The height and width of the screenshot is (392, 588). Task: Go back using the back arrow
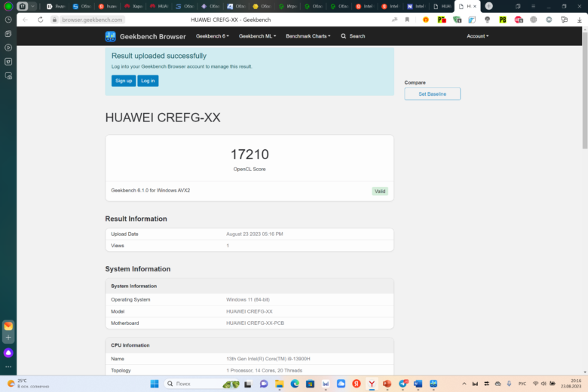click(x=25, y=20)
